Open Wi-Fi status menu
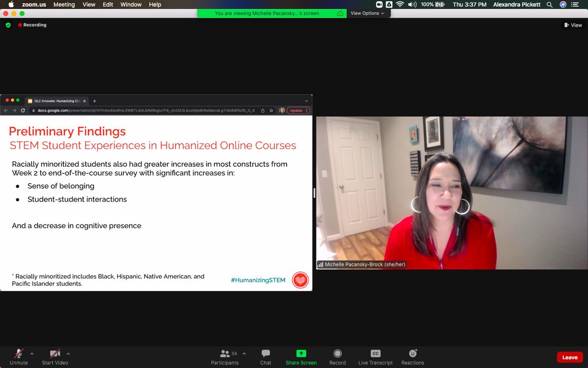Image resolution: width=588 pixels, height=368 pixels. pyautogui.click(x=400, y=4)
